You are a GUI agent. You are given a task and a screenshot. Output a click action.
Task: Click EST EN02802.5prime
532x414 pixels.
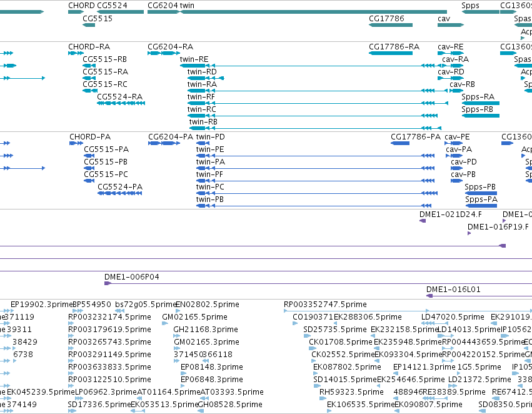(208, 305)
